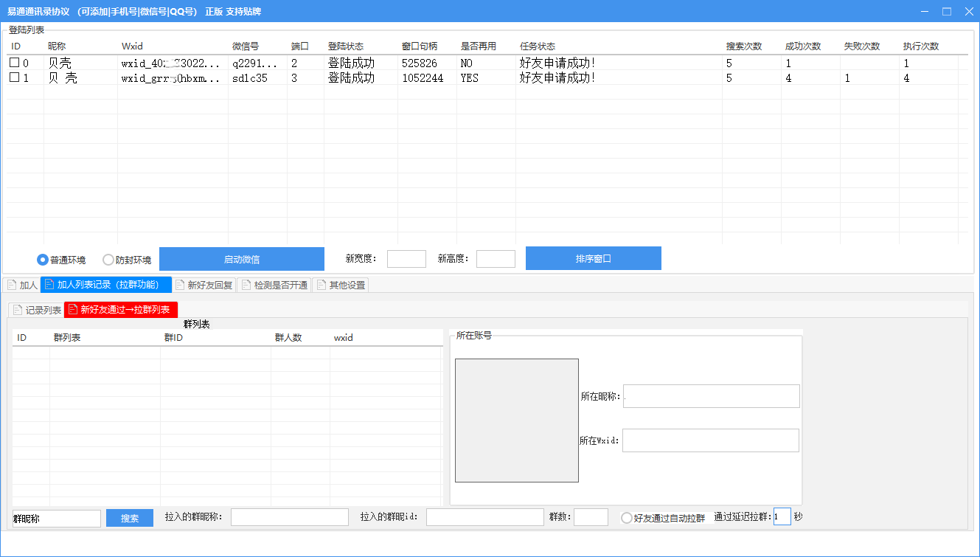Check the box for row ID 1
The height and width of the screenshot is (557, 980).
pyautogui.click(x=14, y=77)
